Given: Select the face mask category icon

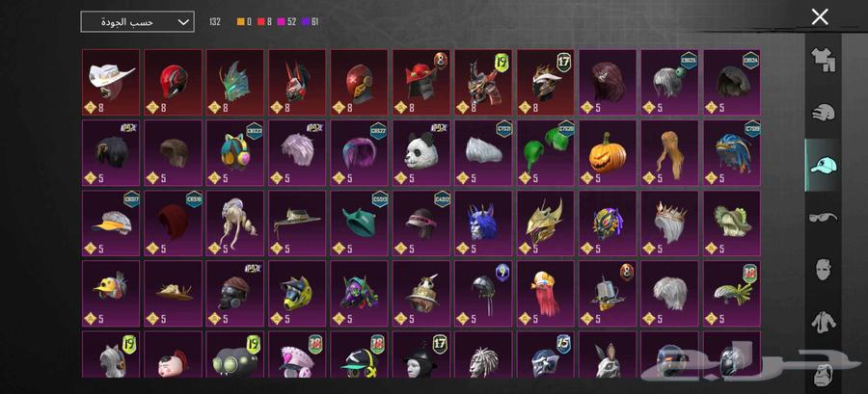Looking at the screenshot, I should (x=824, y=270).
